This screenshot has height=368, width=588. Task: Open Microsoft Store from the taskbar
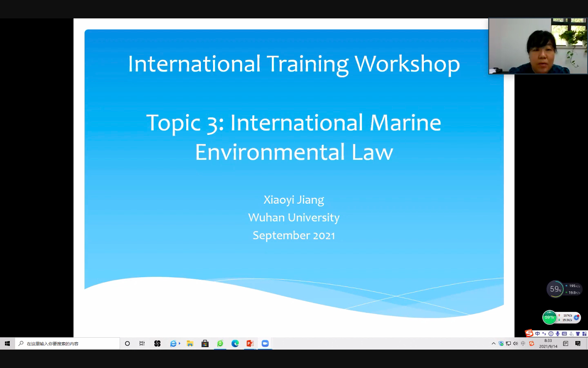pos(205,343)
